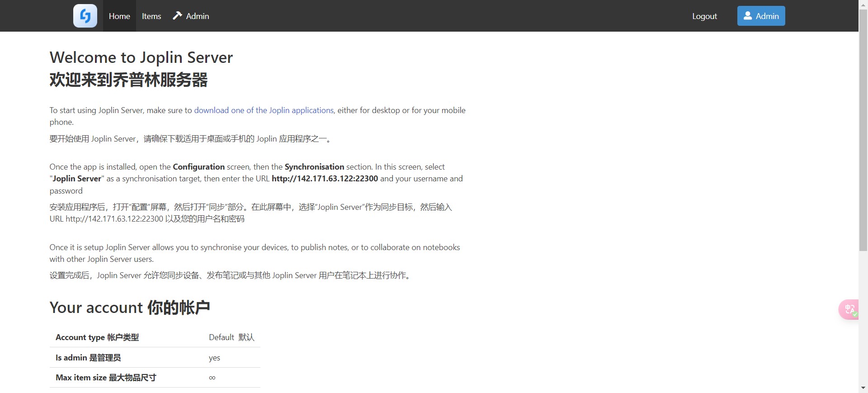
Task: Click the 'yes' admin value
Action: pyautogui.click(x=214, y=358)
